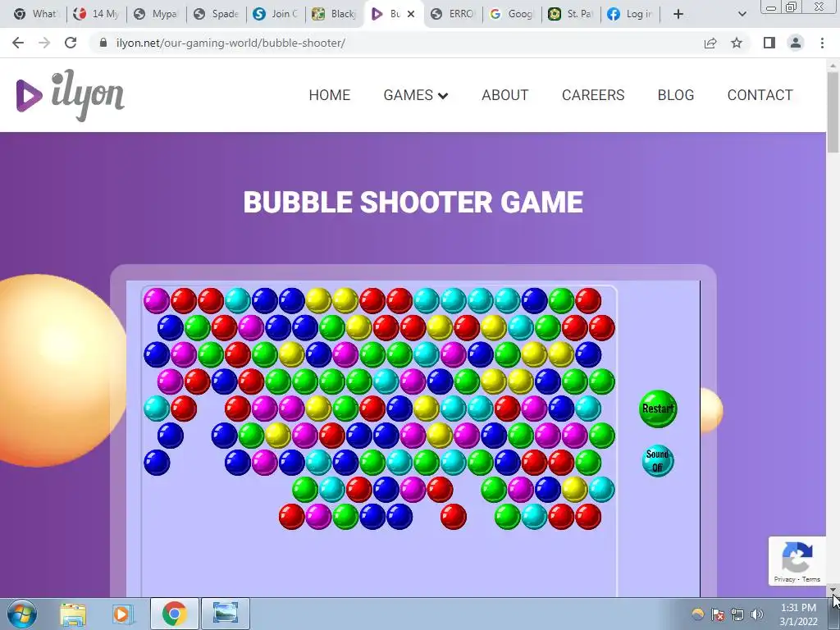Launch Windows Media Player from the taskbar
840x630 pixels.
(x=122, y=614)
